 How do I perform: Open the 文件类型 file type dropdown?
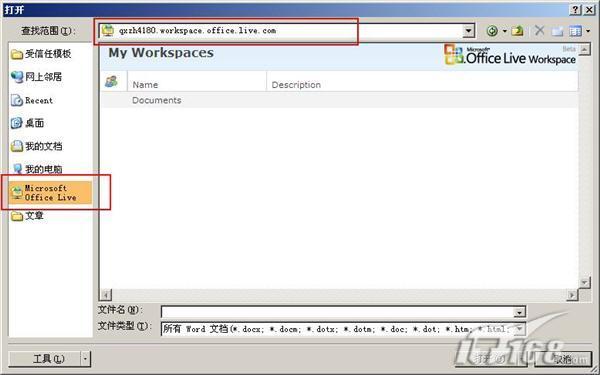[x=519, y=329]
